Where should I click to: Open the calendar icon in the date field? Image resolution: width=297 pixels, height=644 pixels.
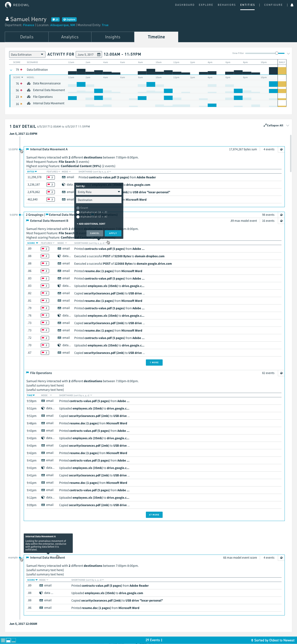pos(99,54)
